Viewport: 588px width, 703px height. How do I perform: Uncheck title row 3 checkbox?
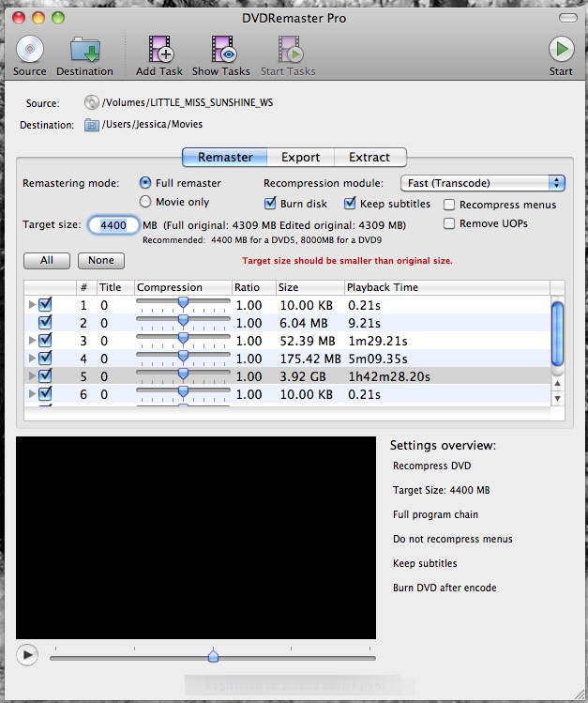[x=45, y=341]
